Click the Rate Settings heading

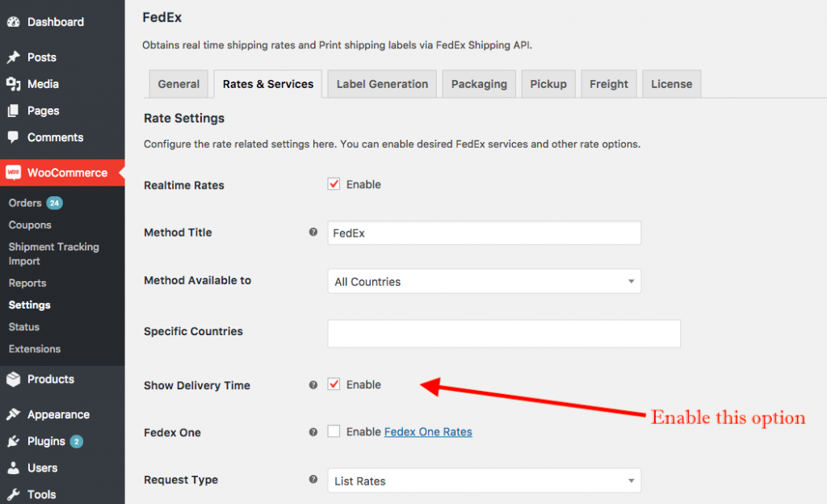tap(184, 118)
